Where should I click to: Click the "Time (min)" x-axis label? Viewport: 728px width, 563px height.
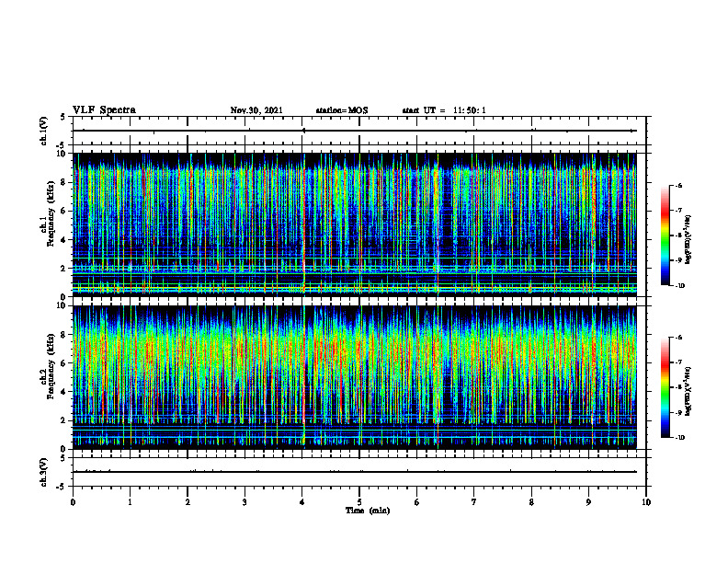tap(368, 511)
